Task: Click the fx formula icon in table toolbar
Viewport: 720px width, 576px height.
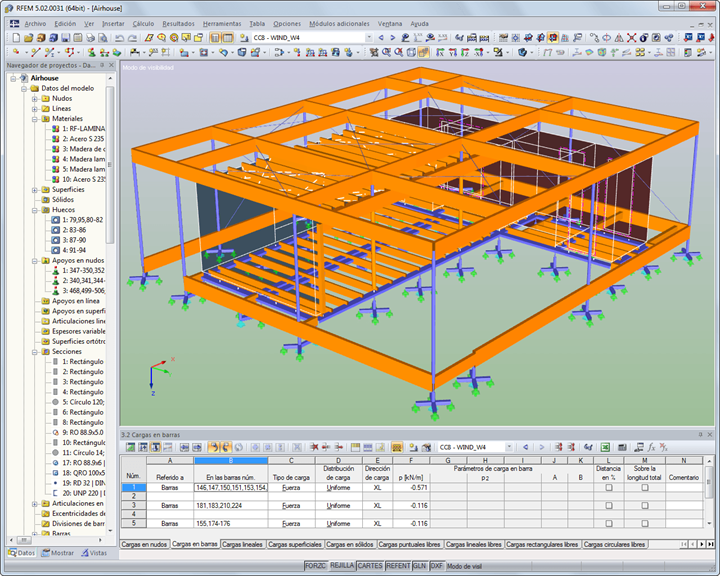Action: [x=651, y=447]
